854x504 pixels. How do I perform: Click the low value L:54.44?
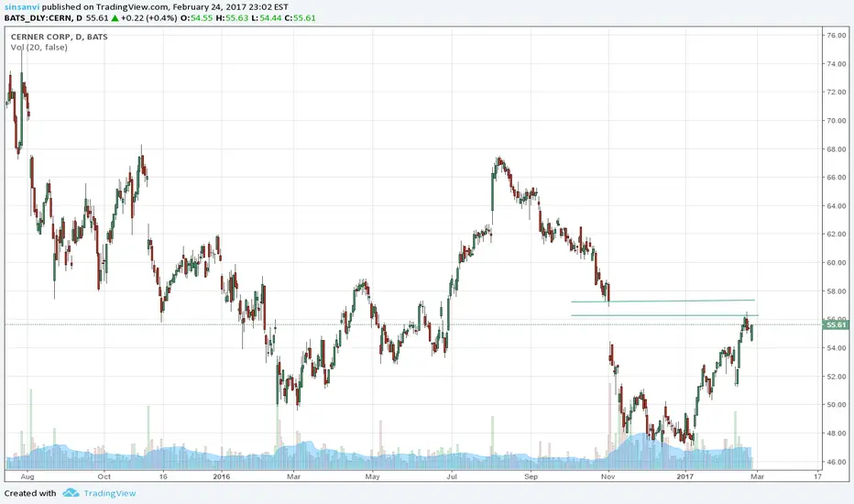coord(267,18)
